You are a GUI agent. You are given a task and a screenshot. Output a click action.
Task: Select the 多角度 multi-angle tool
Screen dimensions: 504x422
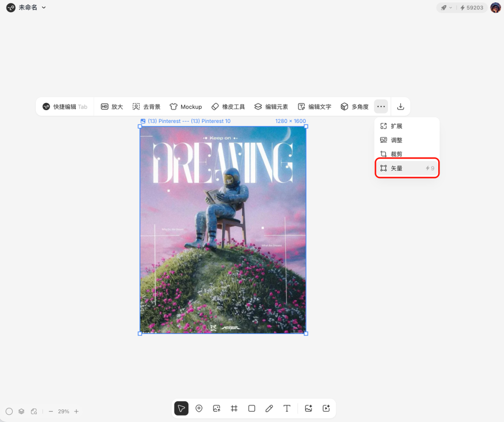click(x=355, y=107)
